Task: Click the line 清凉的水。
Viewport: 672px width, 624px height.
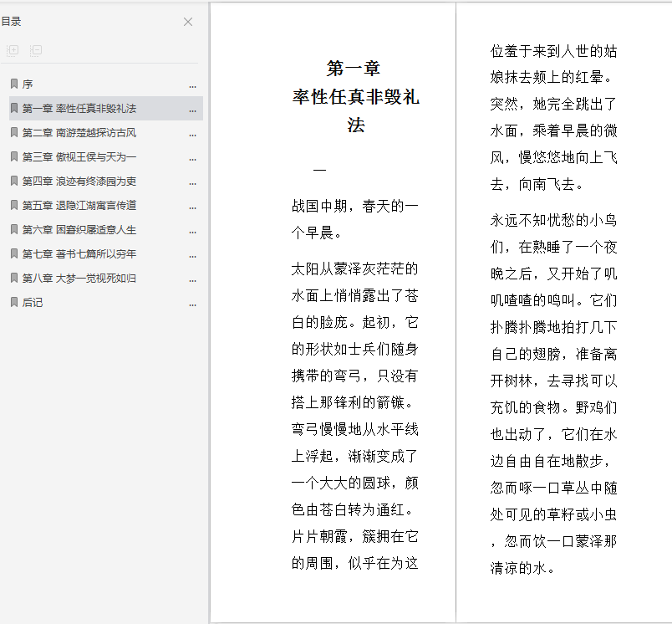Action: pos(523,568)
